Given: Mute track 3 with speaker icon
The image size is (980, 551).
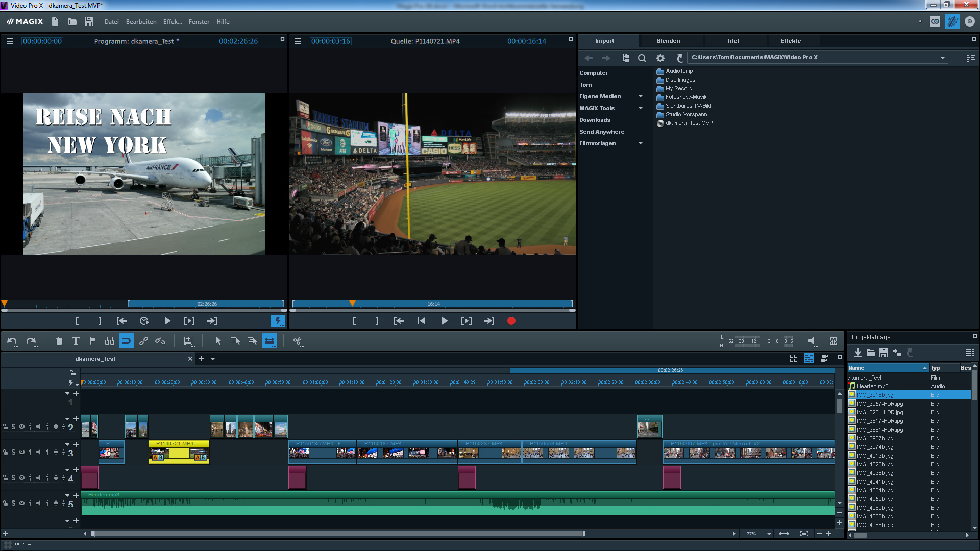Looking at the screenshot, I should (x=38, y=452).
